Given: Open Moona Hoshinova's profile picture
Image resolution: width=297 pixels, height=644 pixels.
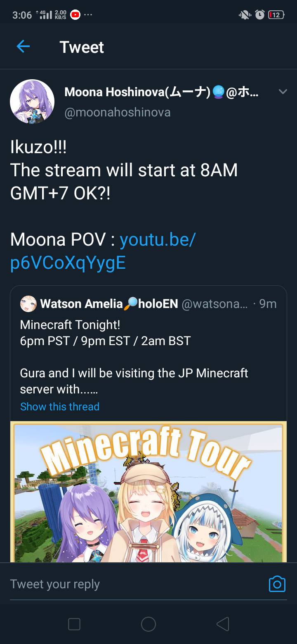Looking at the screenshot, I should 32,102.
